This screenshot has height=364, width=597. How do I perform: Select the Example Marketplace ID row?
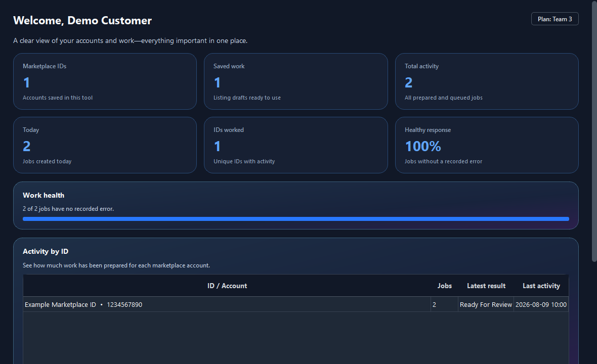click(296, 305)
